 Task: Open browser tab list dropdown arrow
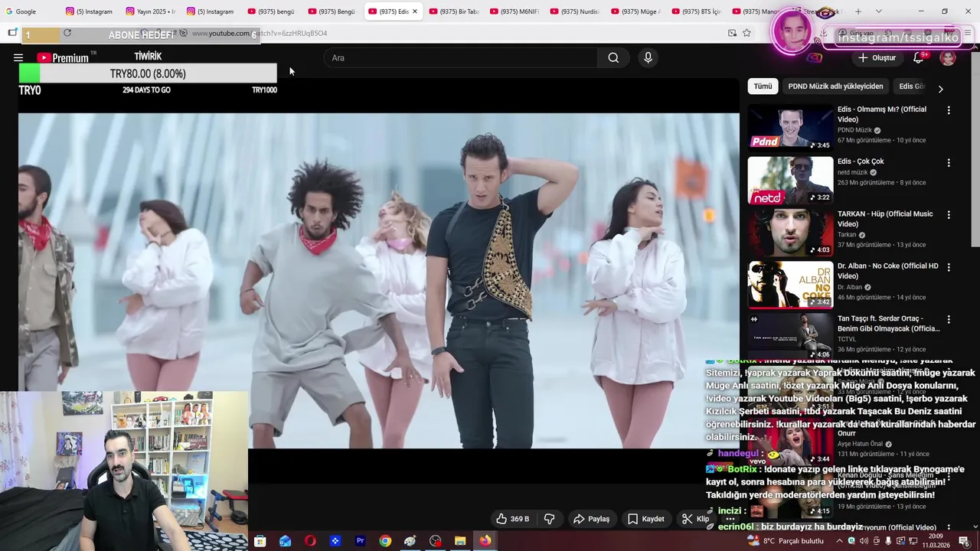coord(878,11)
